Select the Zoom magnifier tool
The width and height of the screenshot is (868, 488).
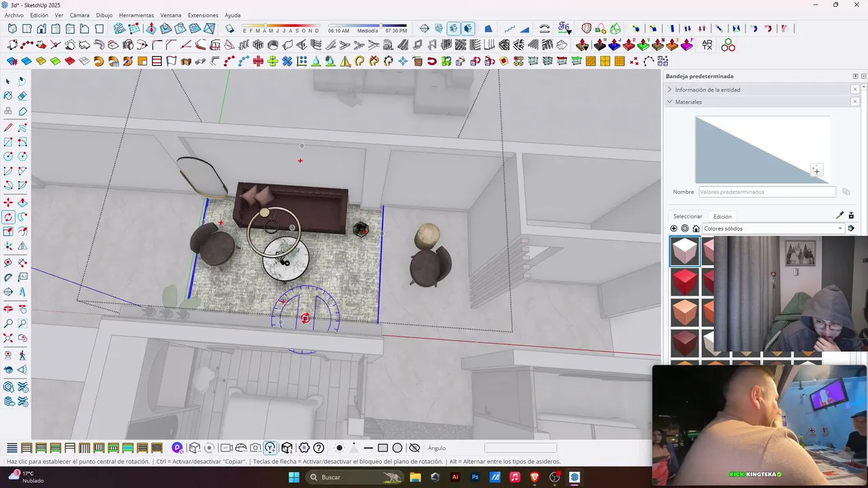(x=8, y=323)
